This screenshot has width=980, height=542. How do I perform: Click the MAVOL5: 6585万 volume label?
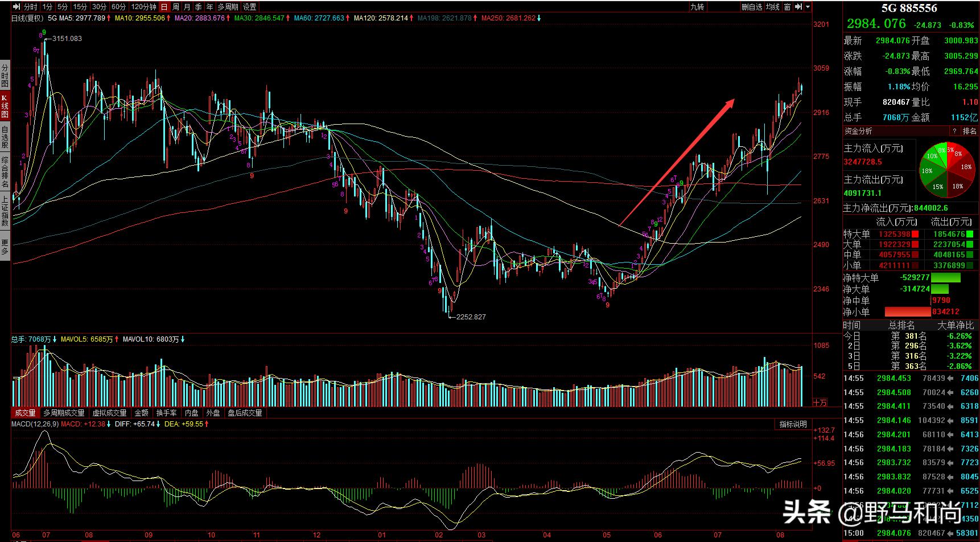coord(86,339)
